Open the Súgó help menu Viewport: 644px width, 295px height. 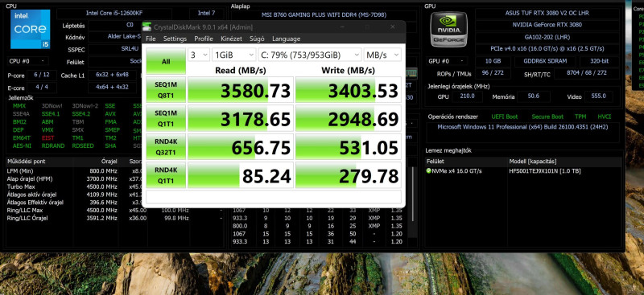[x=258, y=39]
